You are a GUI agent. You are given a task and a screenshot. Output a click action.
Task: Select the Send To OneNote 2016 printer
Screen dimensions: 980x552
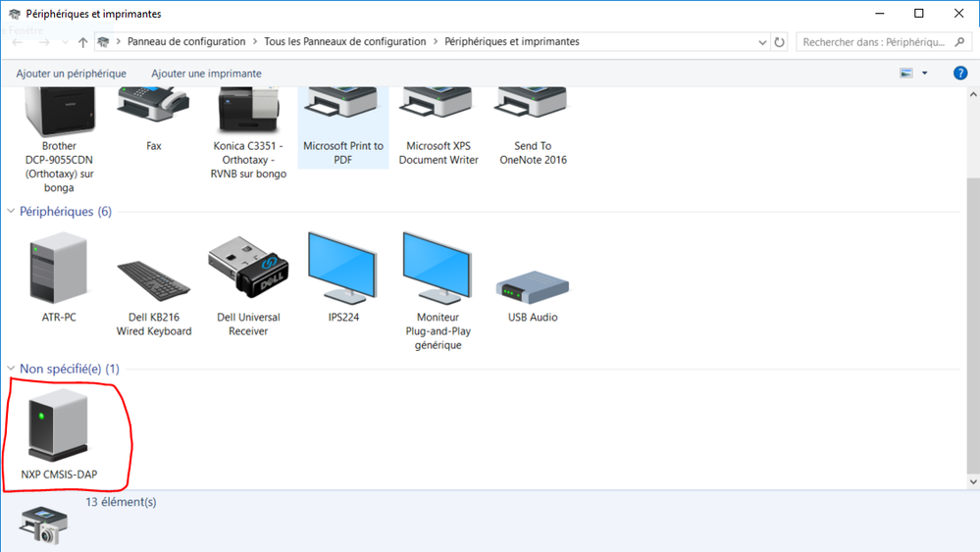tap(532, 105)
